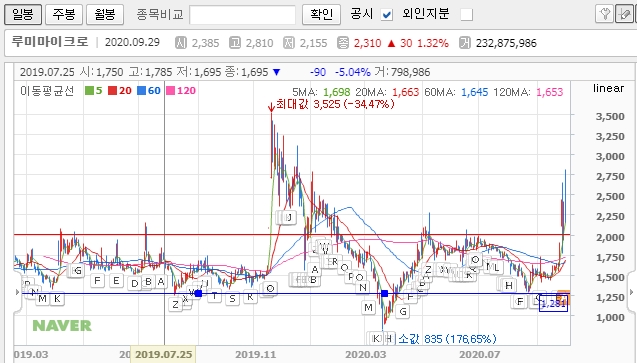The height and width of the screenshot is (363, 637).
Task: Click the 2020.07 date axis label
Action: click(479, 354)
